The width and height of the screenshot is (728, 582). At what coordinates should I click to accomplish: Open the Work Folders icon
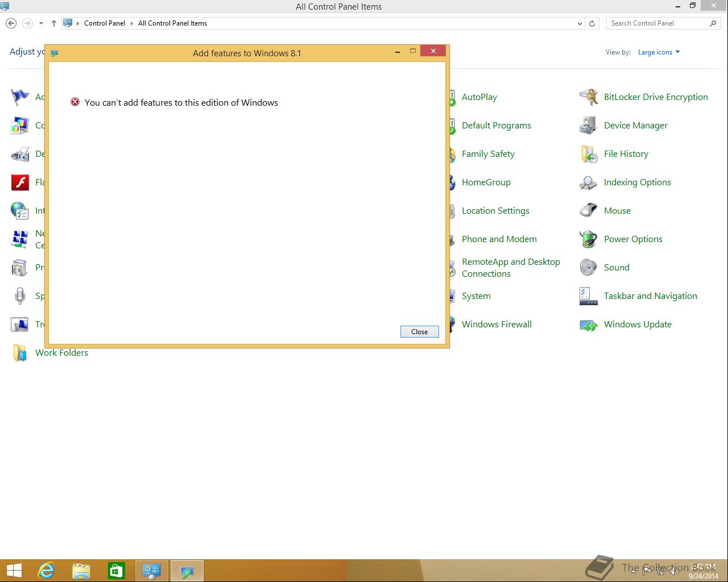[x=20, y=353]
